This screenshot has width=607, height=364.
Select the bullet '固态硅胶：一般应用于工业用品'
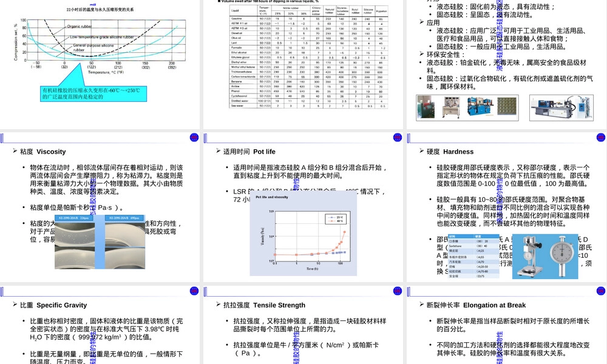pyautogui.click(x=502, y=47)
